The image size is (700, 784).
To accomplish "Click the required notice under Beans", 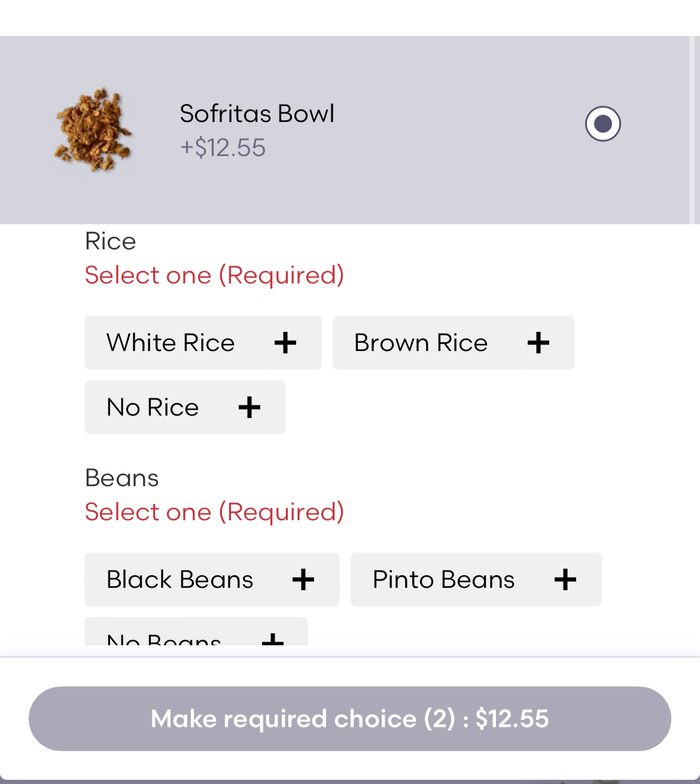I will [214, 512].
